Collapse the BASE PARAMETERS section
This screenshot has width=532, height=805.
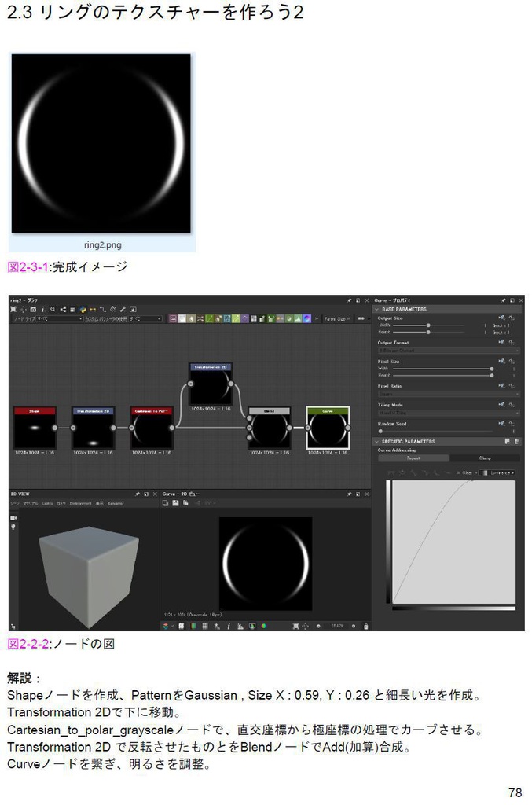coord(376,309)
